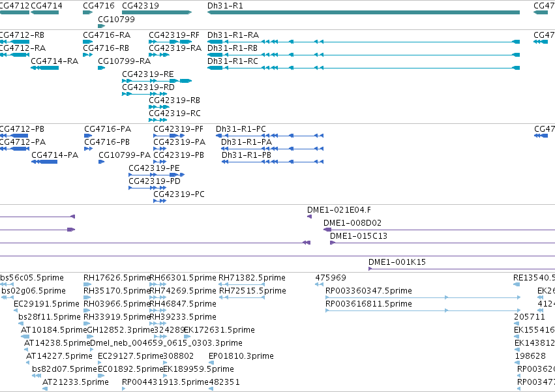Click EST RH39233.5prime
Viewport: 555px width, 392px height.
click(158, 324)
